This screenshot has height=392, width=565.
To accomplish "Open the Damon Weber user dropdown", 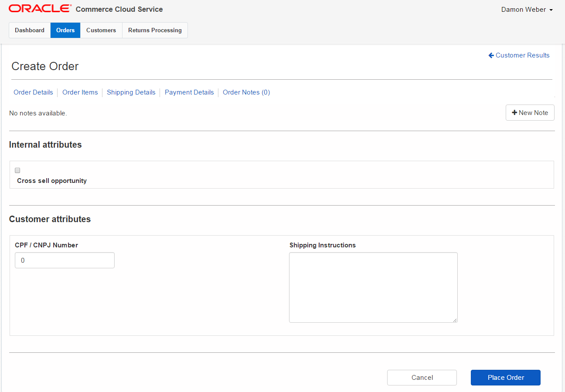I will 527,10.
